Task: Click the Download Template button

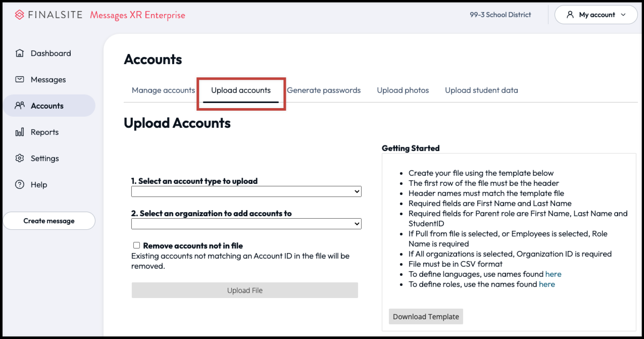Action: (425, 316)
